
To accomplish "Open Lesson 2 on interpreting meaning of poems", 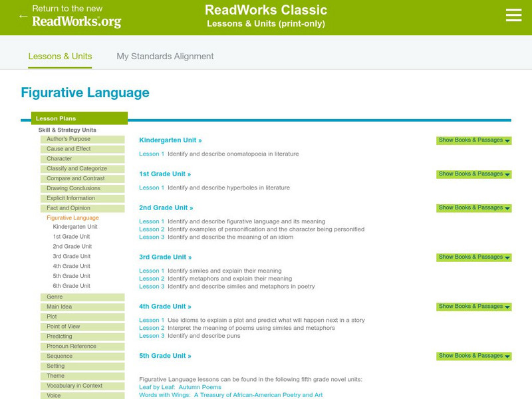I will coord(152,328).
